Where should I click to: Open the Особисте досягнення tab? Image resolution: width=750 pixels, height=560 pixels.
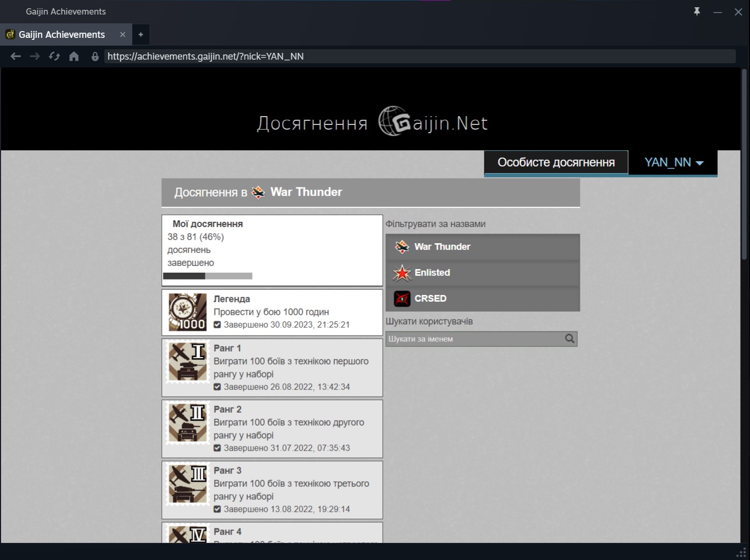pyautogui.click(x=556, y=163)
